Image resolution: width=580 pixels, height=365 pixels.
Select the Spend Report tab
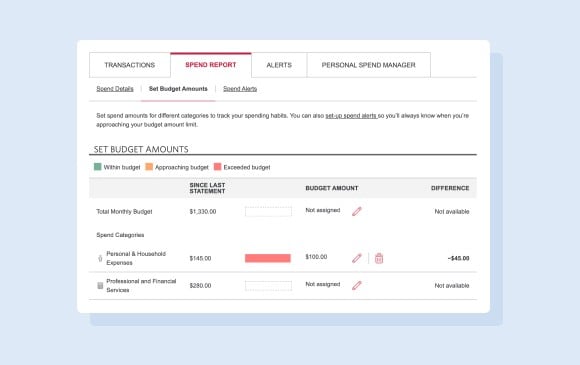[211, 65]
